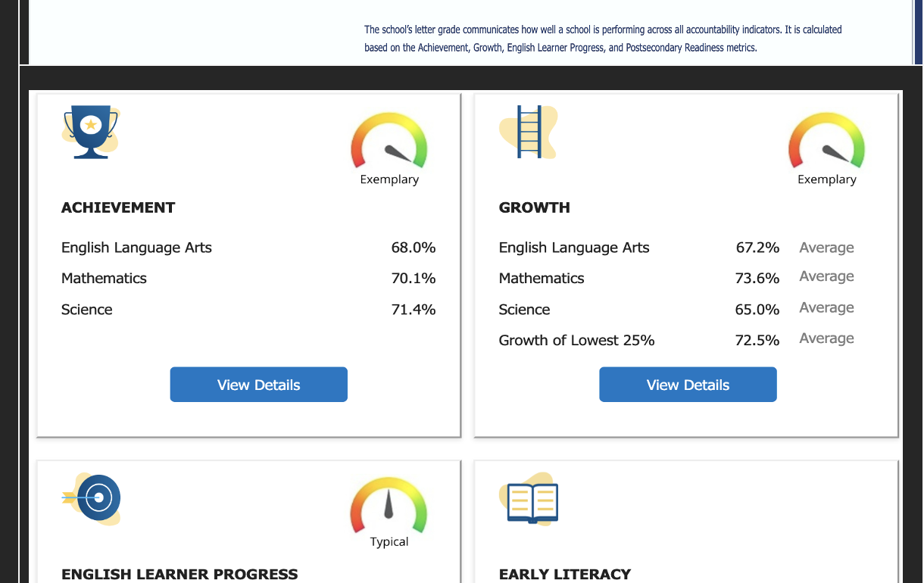924x583 pixels.
Task: Click the English Learner Progress target icon
Action: coord(92,498)
